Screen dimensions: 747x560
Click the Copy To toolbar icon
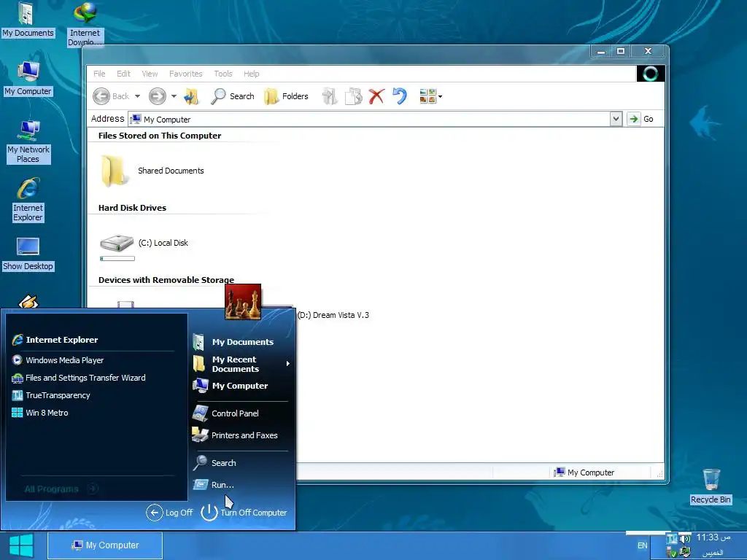(353, 96)
